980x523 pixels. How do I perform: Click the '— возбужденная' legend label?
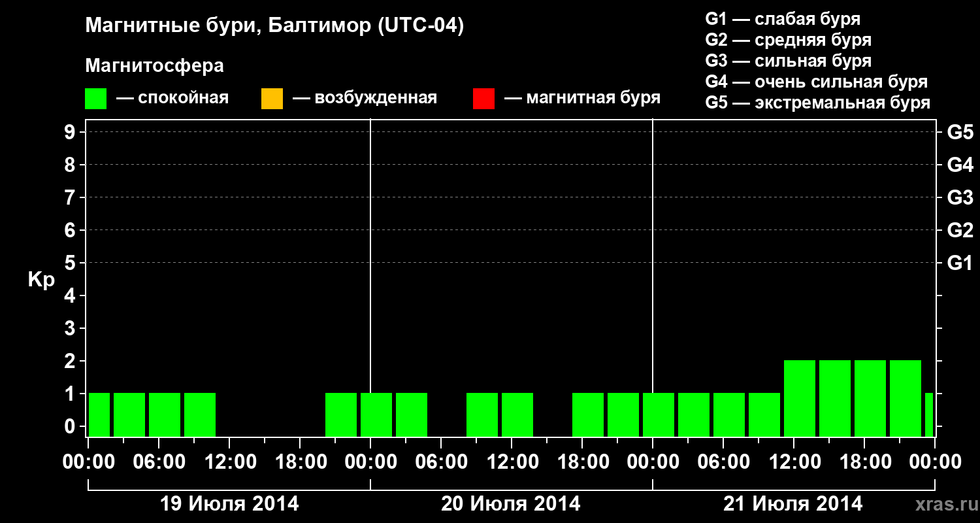365,99
